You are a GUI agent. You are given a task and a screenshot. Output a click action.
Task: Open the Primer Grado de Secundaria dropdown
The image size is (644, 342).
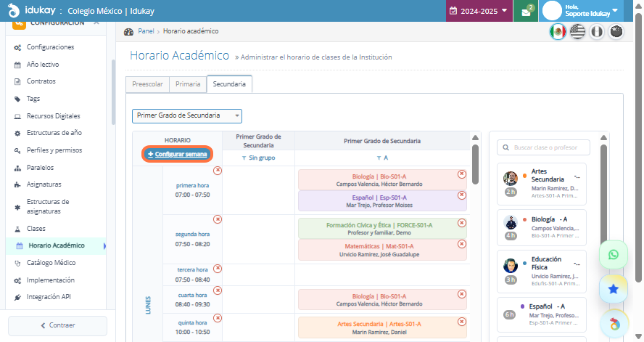[x=187, y=116]
